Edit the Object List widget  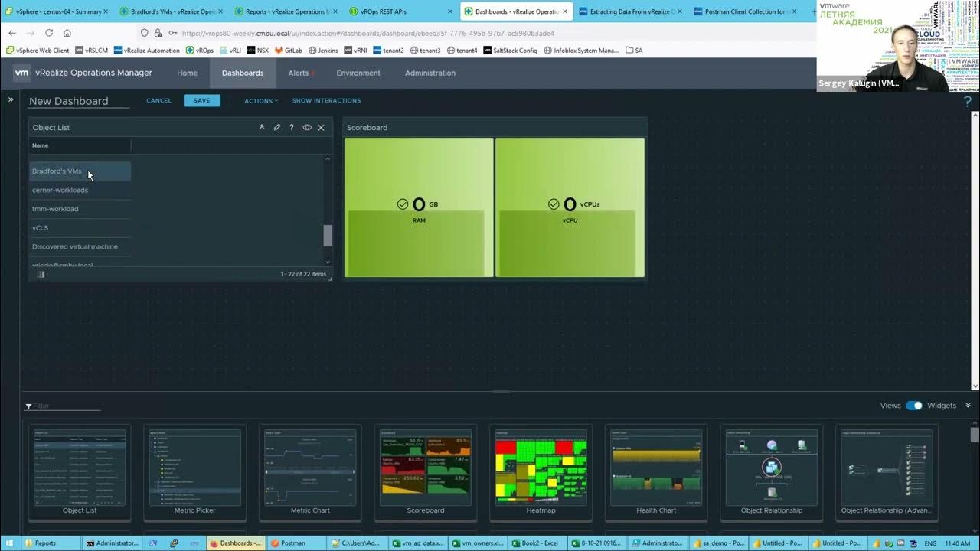tap(277, 128)
